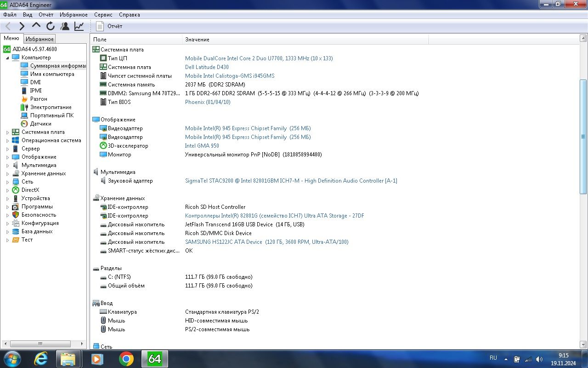Click the vertical scrollbar thumb

click(x=583, y=137)
